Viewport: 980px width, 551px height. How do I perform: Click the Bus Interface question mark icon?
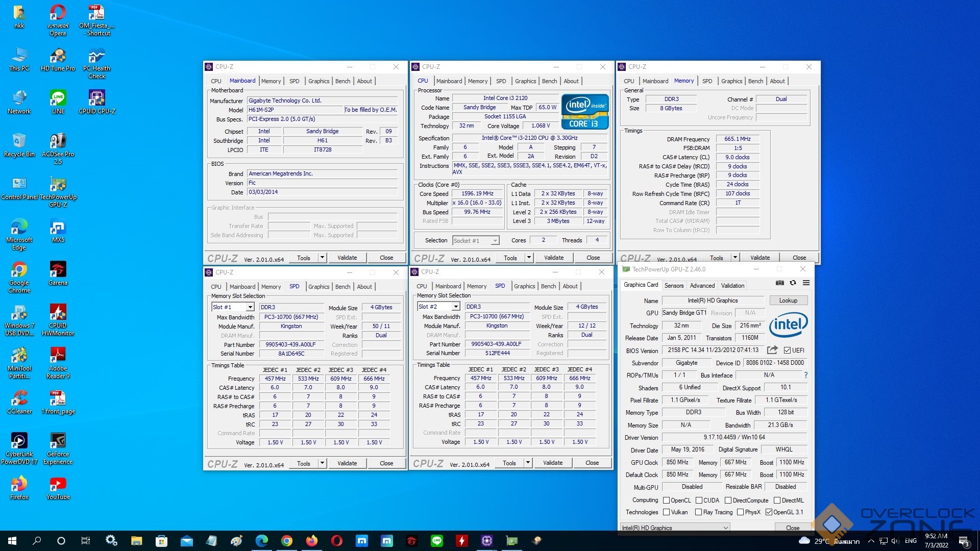tap(806, 375)
